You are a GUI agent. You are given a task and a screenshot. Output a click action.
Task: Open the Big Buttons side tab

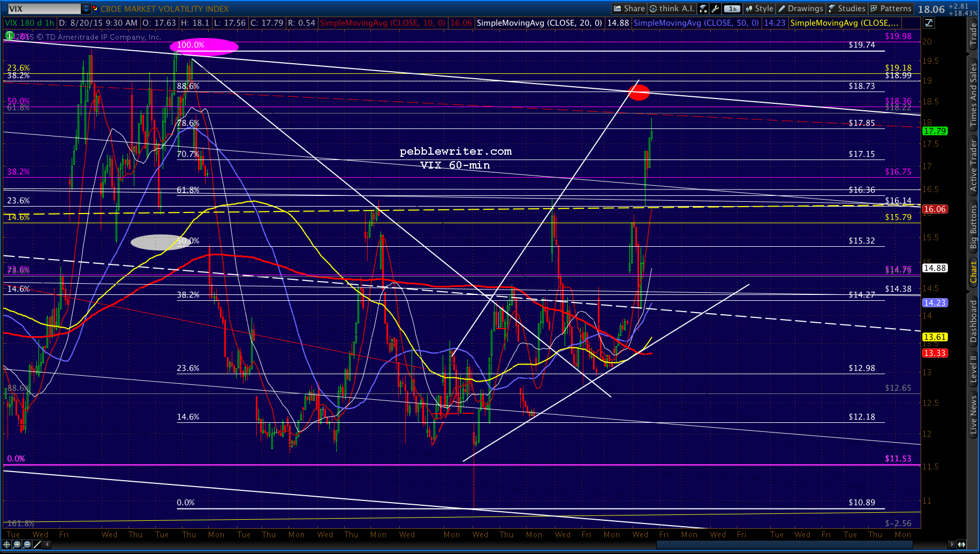(x=974, y=227)
